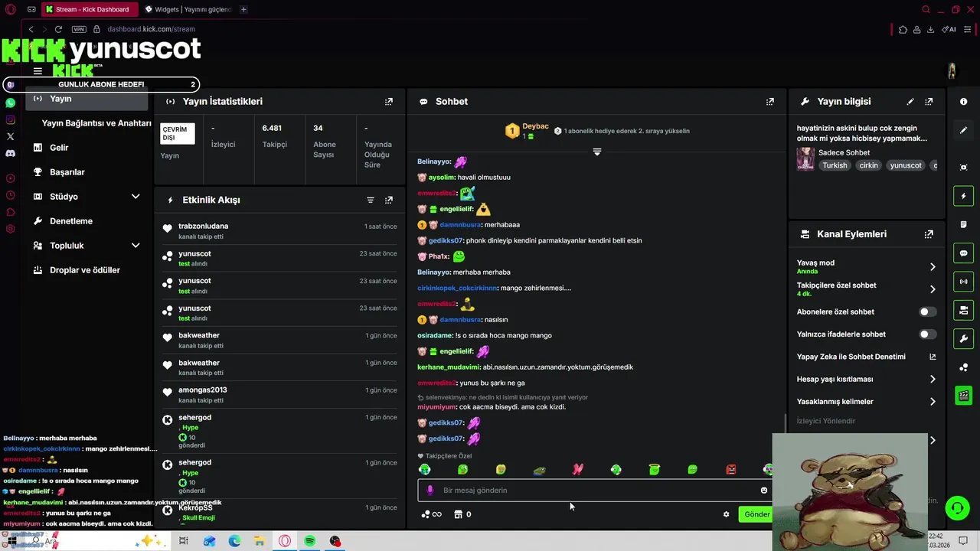980x551 pixels.
Task: Open chat settings gear icon
Action: click(x=727, y=514)
